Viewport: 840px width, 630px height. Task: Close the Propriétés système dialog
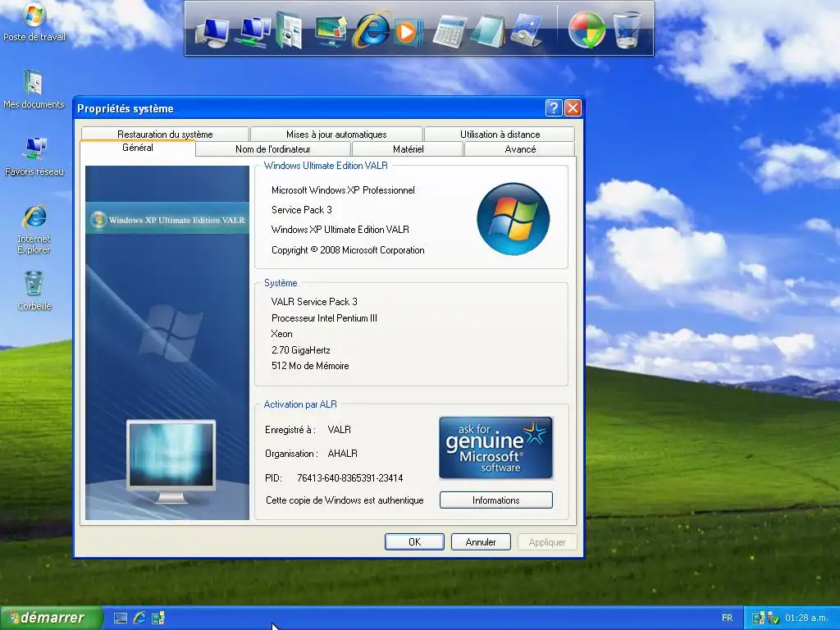pyautogui.click(x=573, y=108)
